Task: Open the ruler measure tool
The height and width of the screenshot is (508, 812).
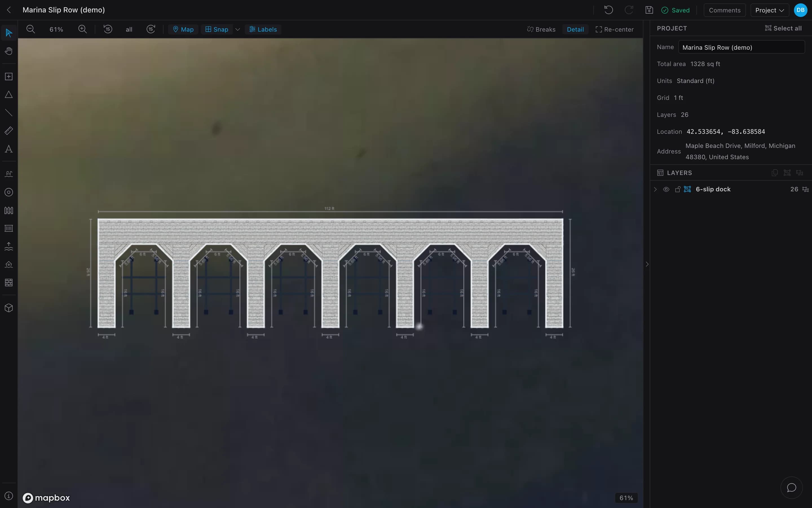Action: point(9,131)
